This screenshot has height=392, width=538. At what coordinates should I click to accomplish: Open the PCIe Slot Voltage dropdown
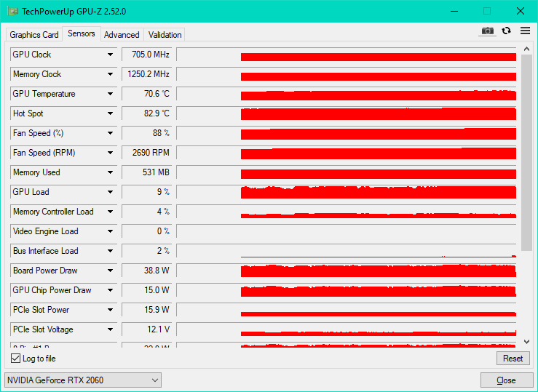tap(110, 329)
